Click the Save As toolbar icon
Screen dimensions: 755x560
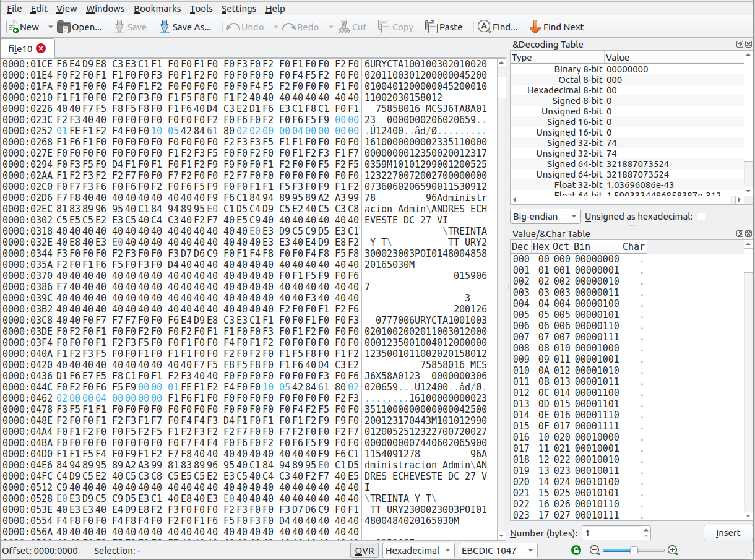click(165, 27)
